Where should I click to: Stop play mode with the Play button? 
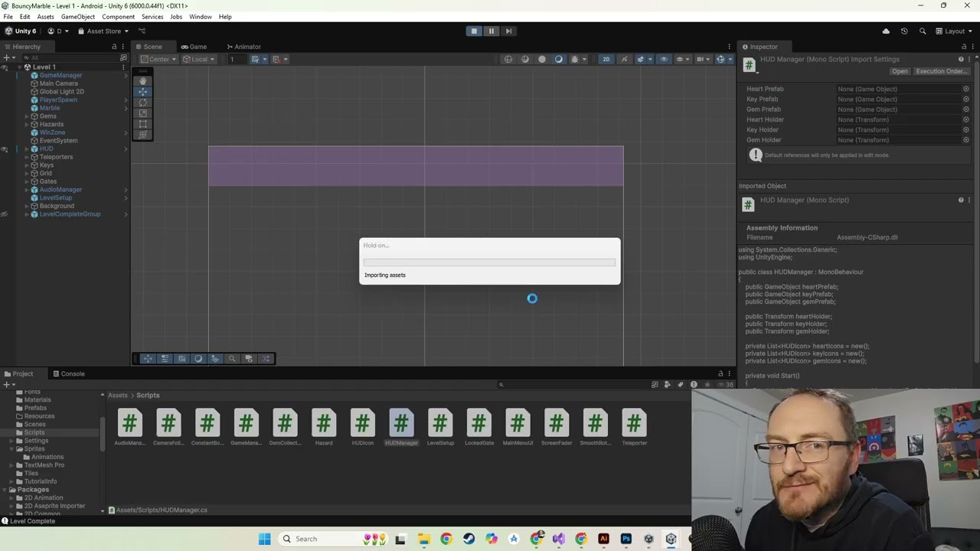(x=474, y=31)
